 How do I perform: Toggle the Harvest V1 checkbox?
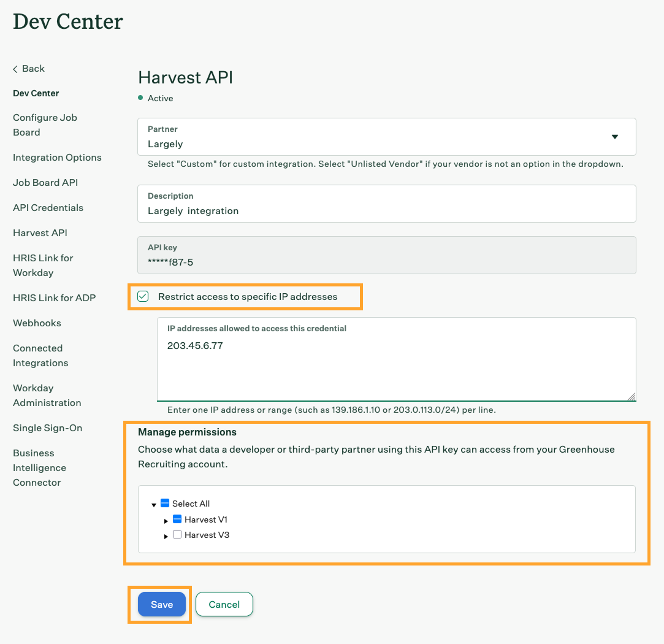tap(177, 519)
